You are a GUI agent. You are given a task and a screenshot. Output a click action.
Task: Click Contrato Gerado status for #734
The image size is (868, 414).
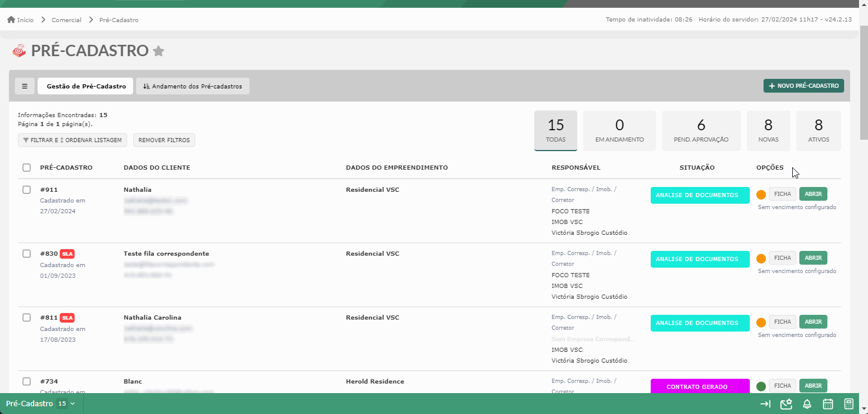700,387
